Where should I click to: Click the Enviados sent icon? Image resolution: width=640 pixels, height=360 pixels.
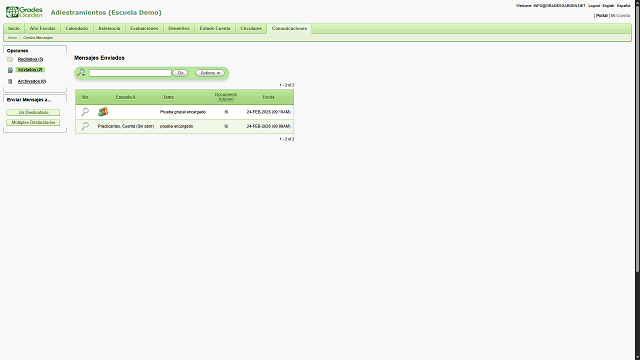[10, 70]
